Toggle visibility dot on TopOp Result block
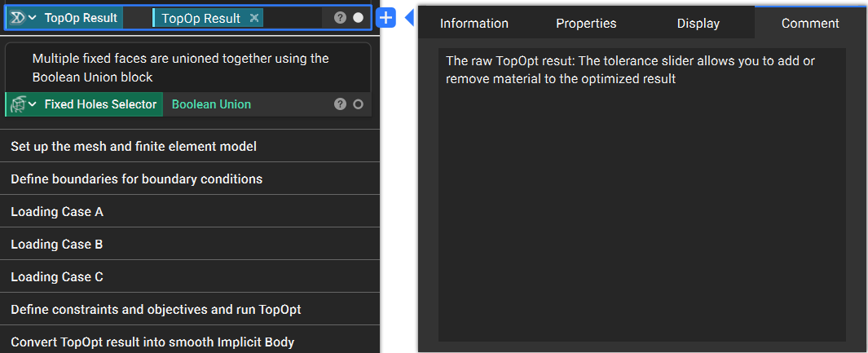The width and height of the screenshot is (868, 353). coord(358,18)
